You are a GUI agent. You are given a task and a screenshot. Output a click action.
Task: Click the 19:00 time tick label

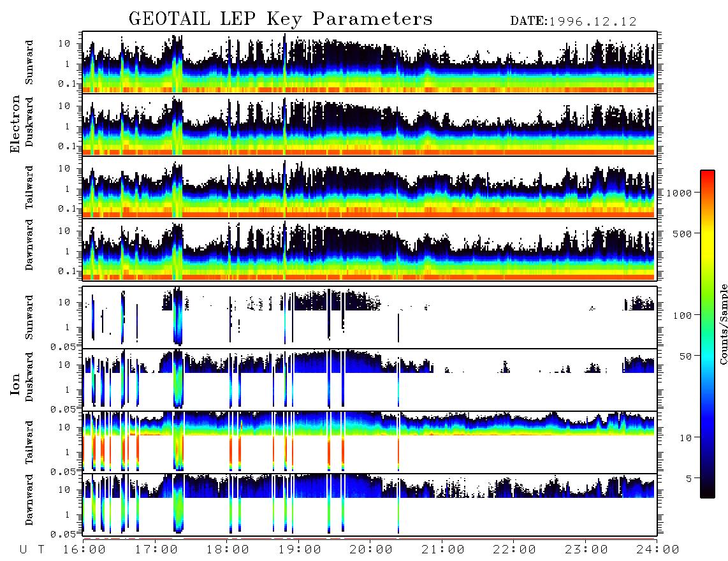pyautogui.click(x=300, y=550)
